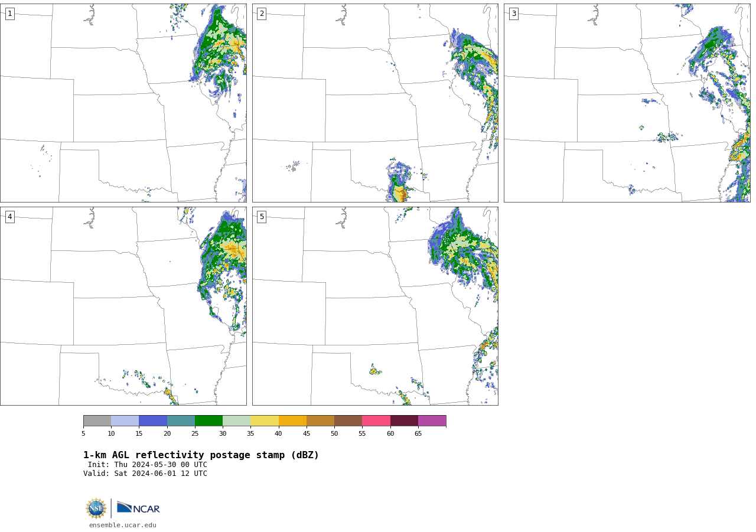The height and width of the screenshot is (532, 756).
Task: Open postage stamp panel 4 map
Action: click(123, 306)
